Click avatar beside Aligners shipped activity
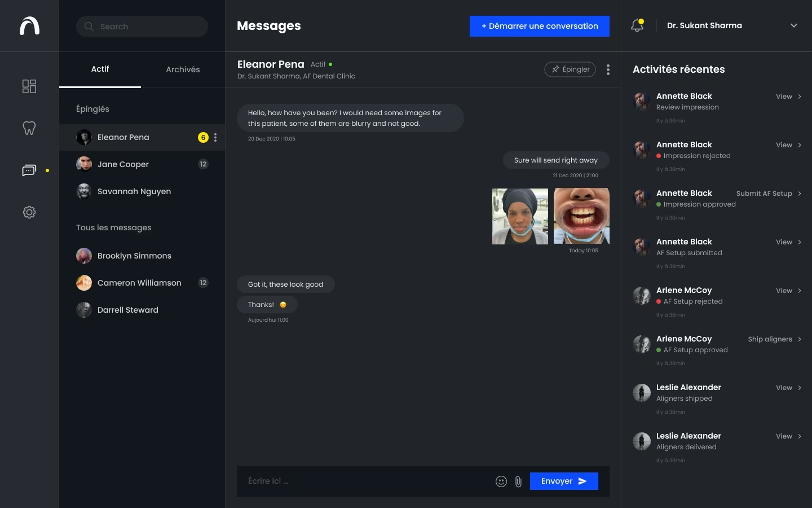 pyautogui.click(x=642, y=392)
